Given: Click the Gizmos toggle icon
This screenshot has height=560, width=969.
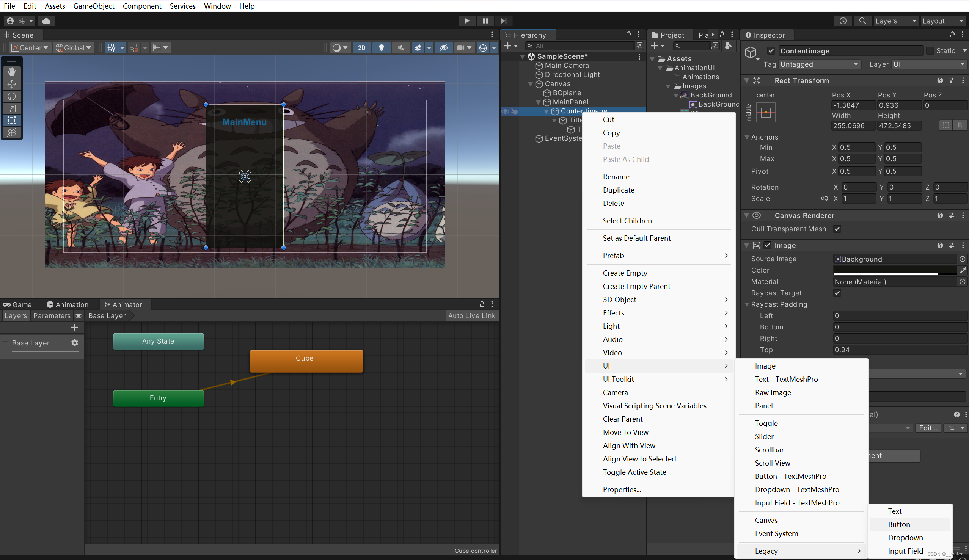Looking at the screenshot, I should pos(482,48).
